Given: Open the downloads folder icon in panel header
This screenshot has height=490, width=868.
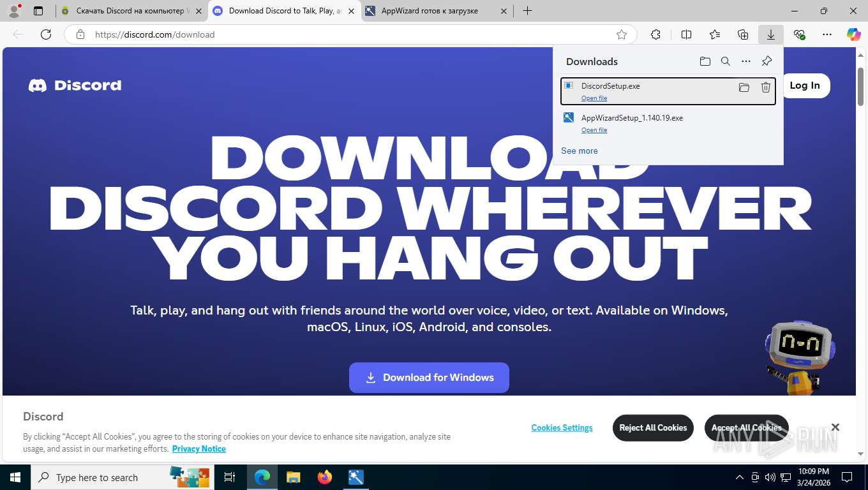Looking at the screenshot, I should click(x=705, y=61).
